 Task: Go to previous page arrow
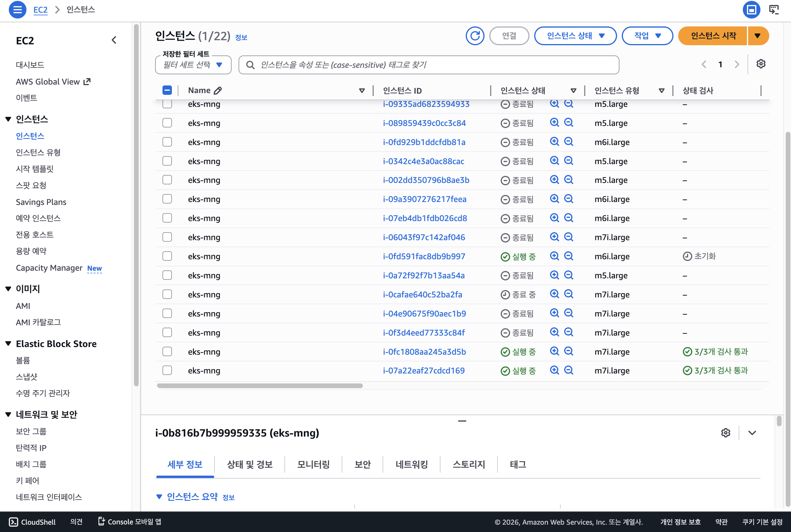704,65
